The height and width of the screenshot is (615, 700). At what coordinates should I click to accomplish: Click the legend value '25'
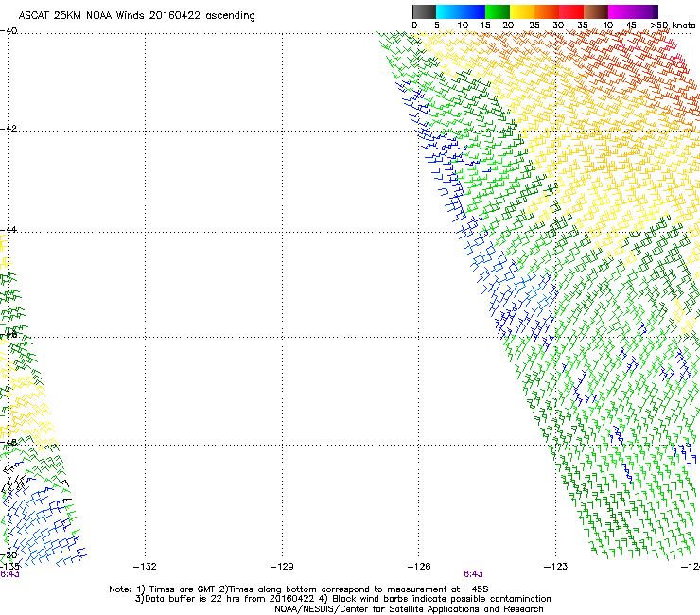coord(534,26)
